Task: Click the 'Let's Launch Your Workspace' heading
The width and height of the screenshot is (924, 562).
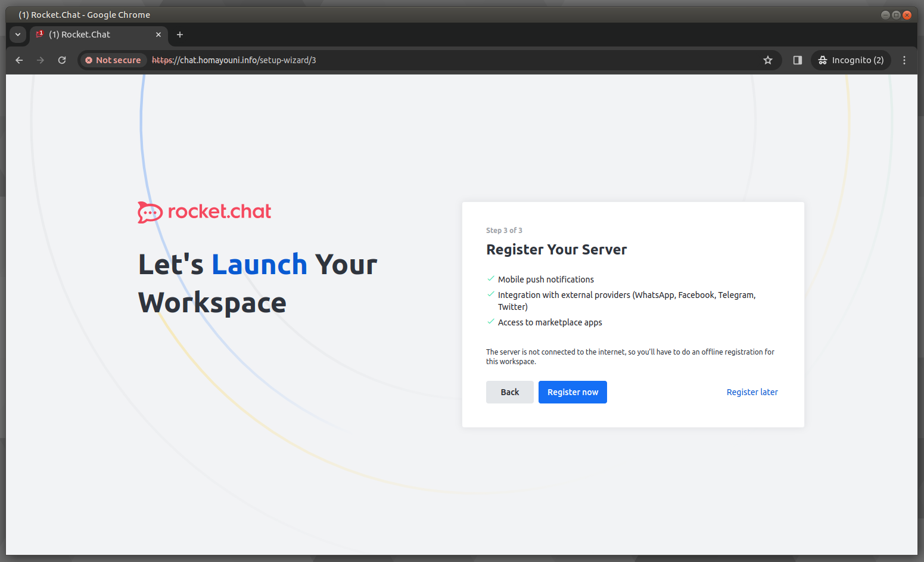Action: (x=257, y=284)
